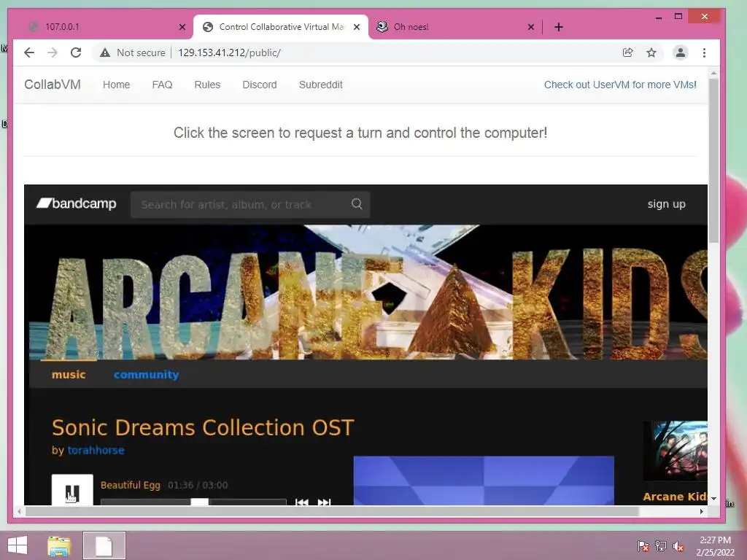747x560 pixels.
Task: Open the three-dot browser menu
Action: point(704,52)
